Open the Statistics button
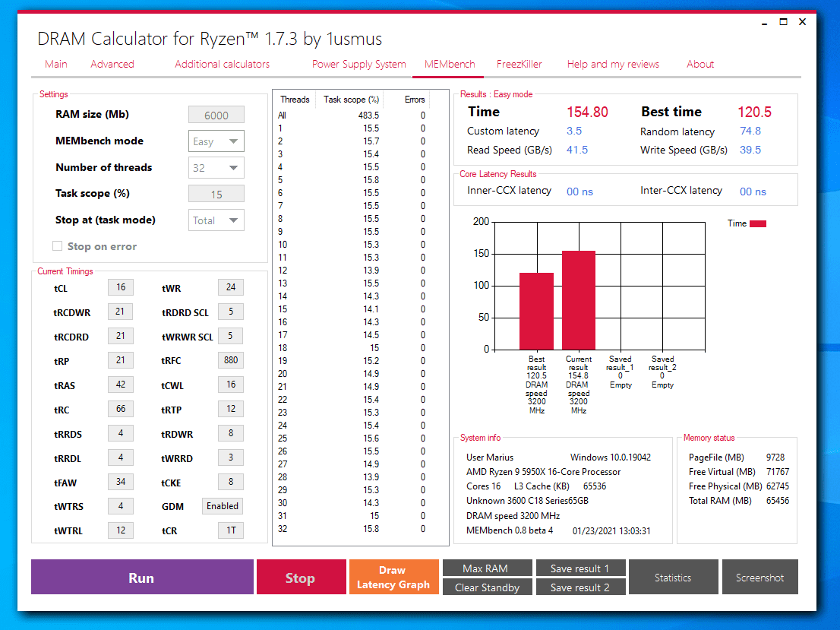The width and height of the screenshot is (840, 630). click(674, 577)
